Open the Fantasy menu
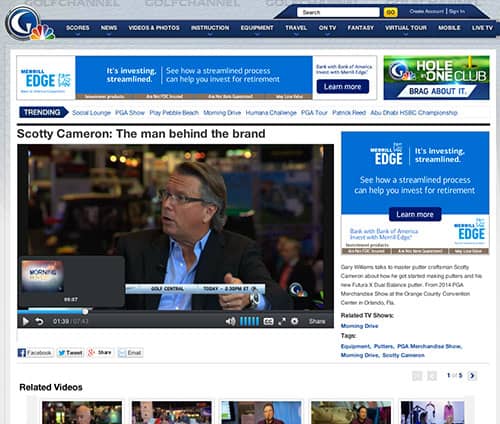Screen dimensions: 500x424 [x=361, y=28]
